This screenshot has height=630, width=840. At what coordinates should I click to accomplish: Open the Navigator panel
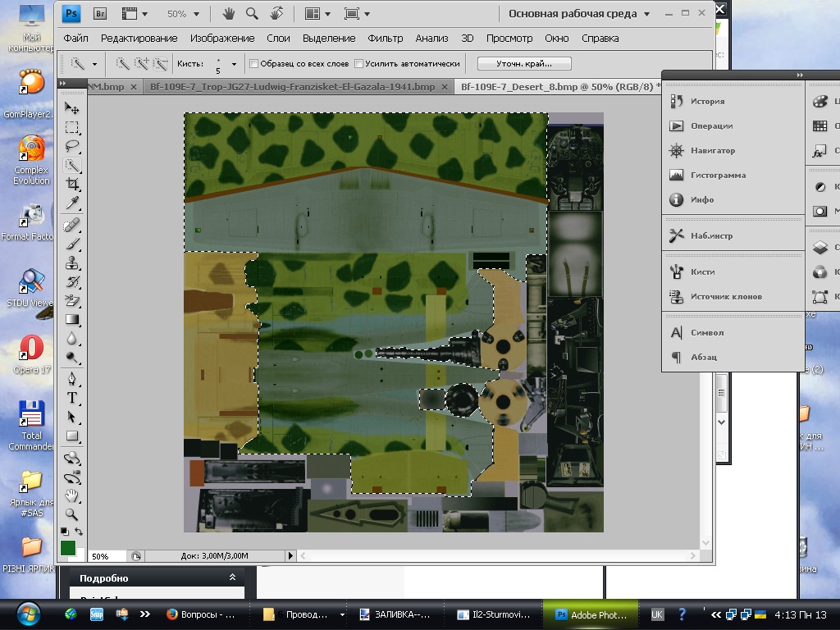(x=711, y=151)
